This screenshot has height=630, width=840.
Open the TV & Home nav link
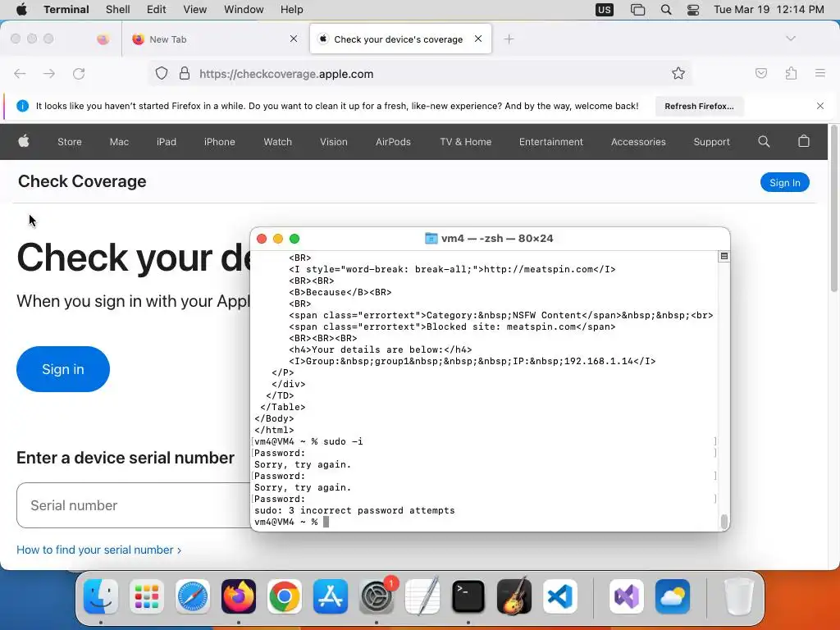(466, 142)
